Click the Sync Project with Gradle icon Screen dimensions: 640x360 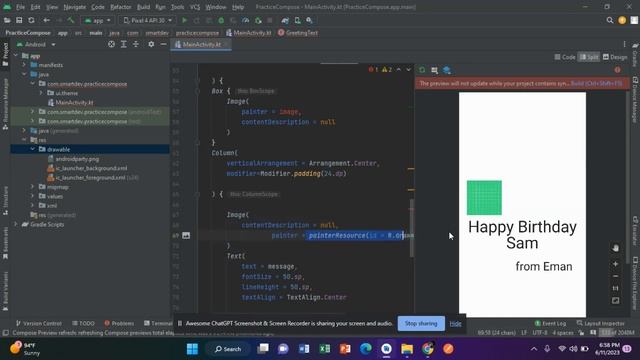click(285, 20)
